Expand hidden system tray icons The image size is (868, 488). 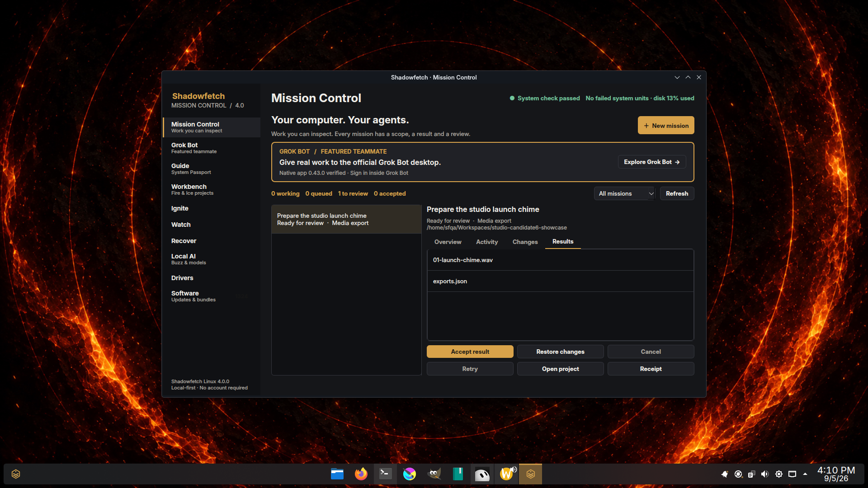(805, 474)
